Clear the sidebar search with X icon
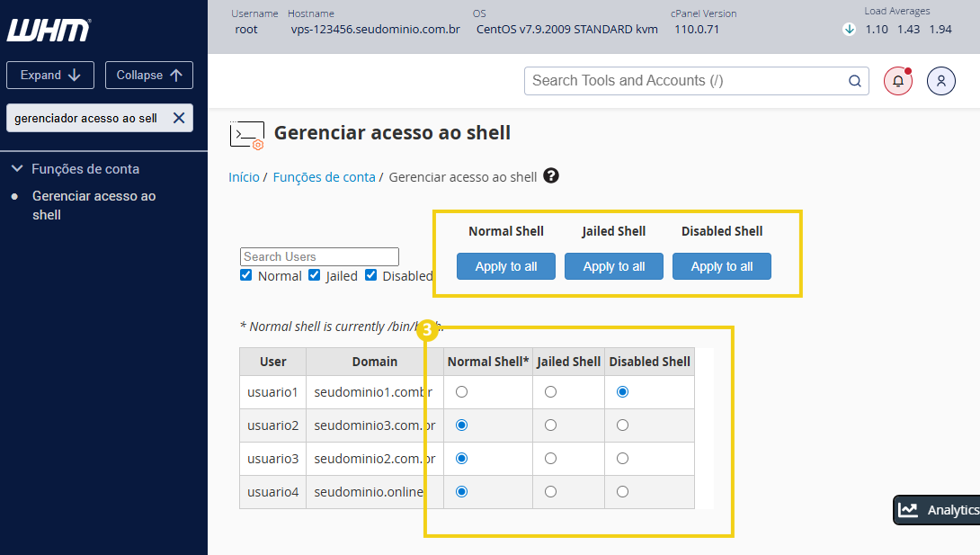 pyautogui.click(x=179, y=118)
